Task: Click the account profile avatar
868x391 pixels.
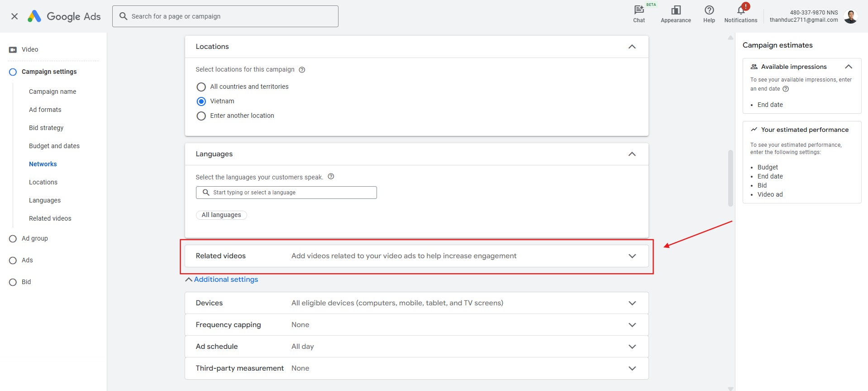Action: (851, 16)
